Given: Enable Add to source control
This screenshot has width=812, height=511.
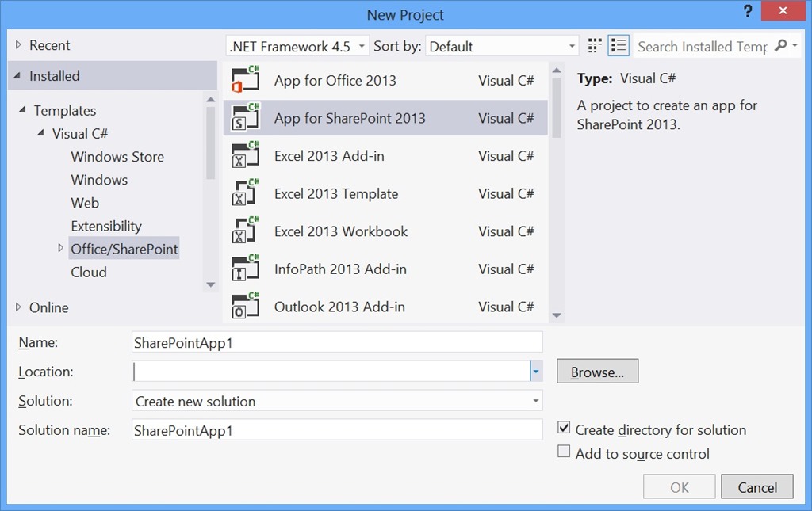Looking at the screenshot, I should click(x=564, y=454).
